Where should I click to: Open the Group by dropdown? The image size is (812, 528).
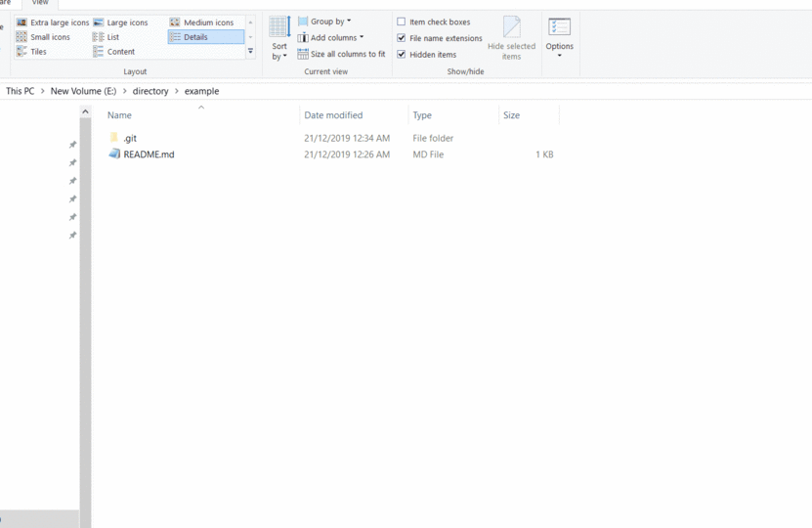pos(324,22)
